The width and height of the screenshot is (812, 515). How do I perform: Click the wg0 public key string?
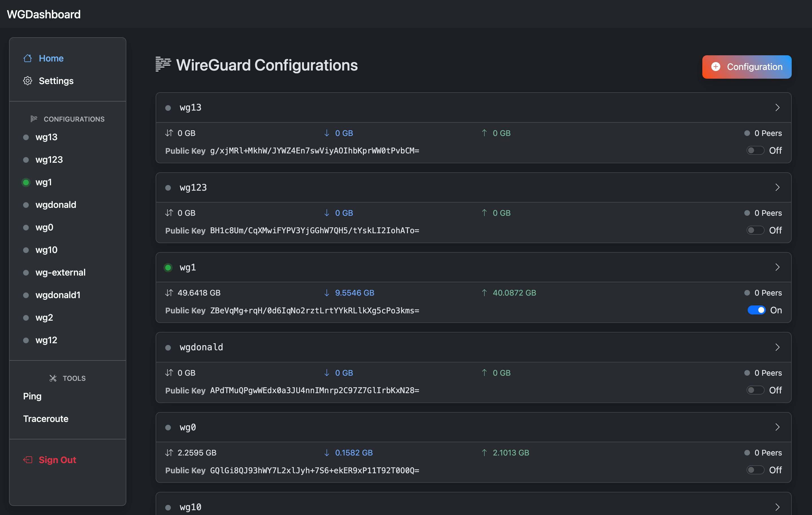(315, 470)
